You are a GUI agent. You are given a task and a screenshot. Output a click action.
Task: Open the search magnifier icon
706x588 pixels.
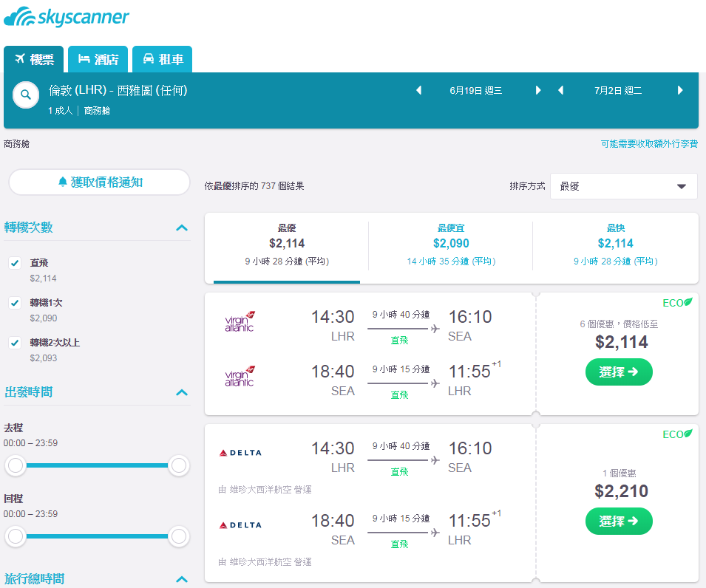26,95
